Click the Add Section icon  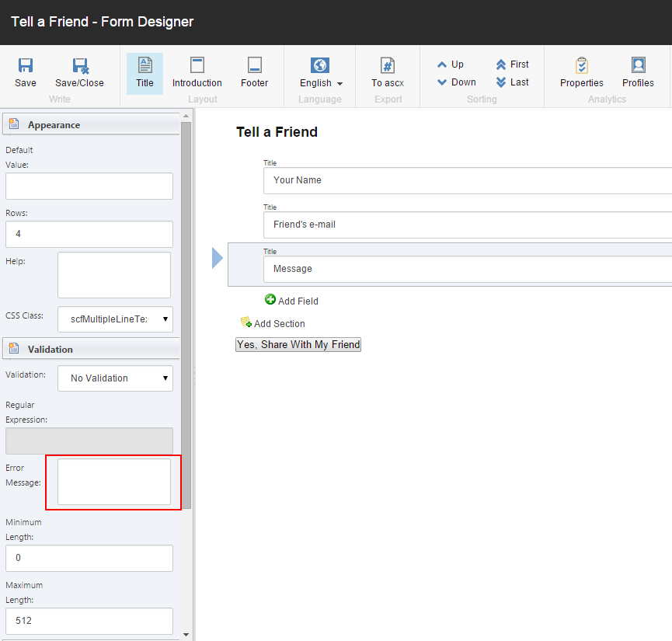[247, 323]
